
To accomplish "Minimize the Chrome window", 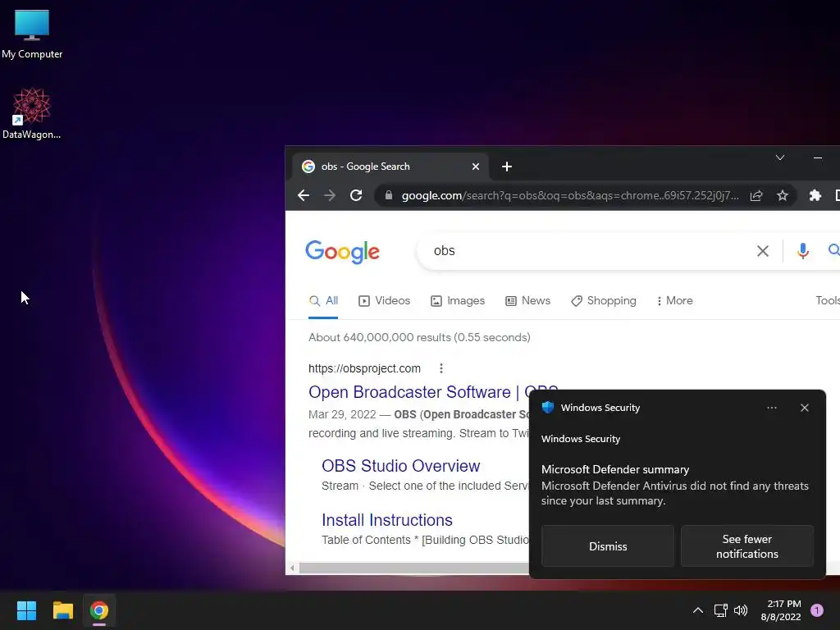I will (x=818, y=157).
